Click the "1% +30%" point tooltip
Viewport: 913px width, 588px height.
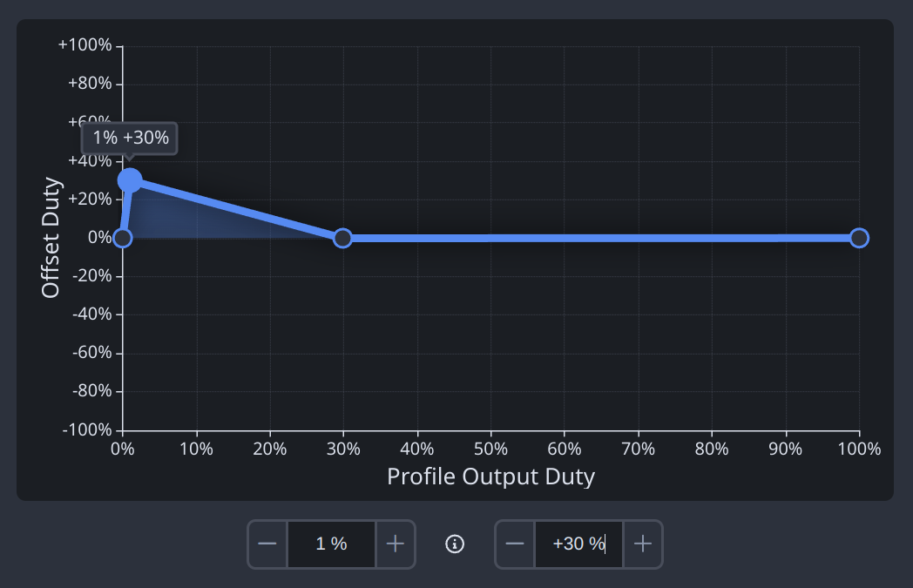(x=130, y=139)
